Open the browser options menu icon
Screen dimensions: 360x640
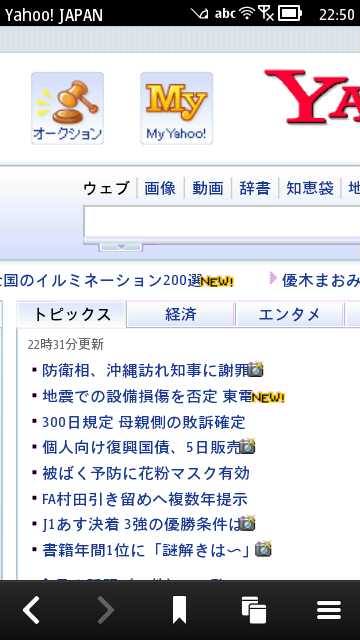coord(329,611)
